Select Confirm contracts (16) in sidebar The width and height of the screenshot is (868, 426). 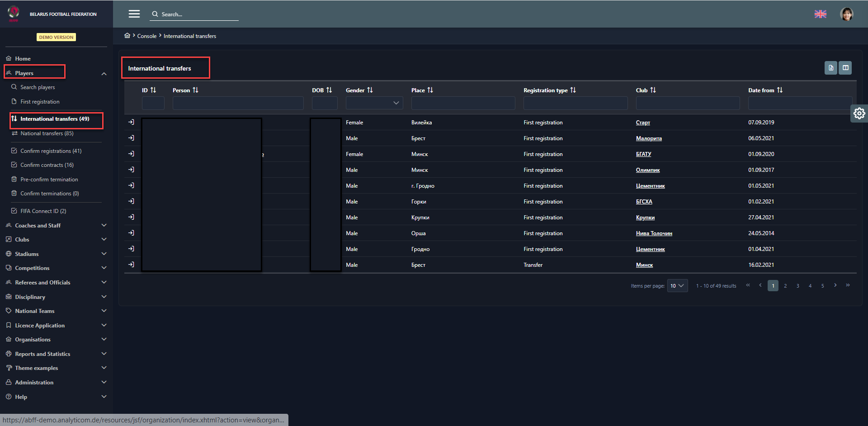click(47, 165)
